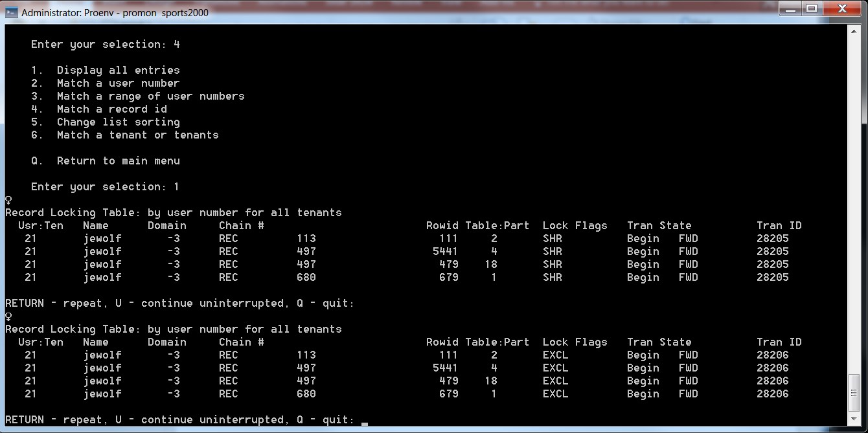
Task: Click the first 'Record Locking Table' heading
Action: tap(174, 212)
